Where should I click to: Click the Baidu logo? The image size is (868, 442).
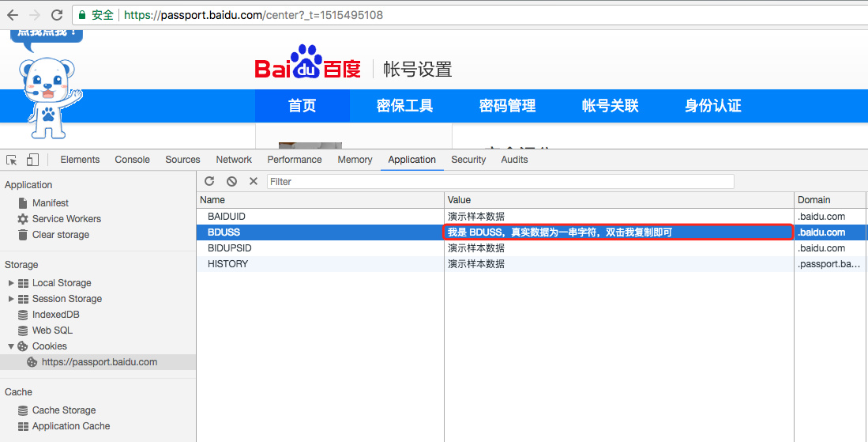tap(308, 62)
